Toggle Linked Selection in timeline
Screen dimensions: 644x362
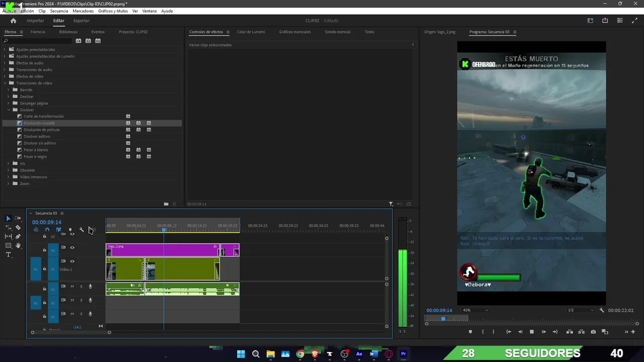point(58,230)
